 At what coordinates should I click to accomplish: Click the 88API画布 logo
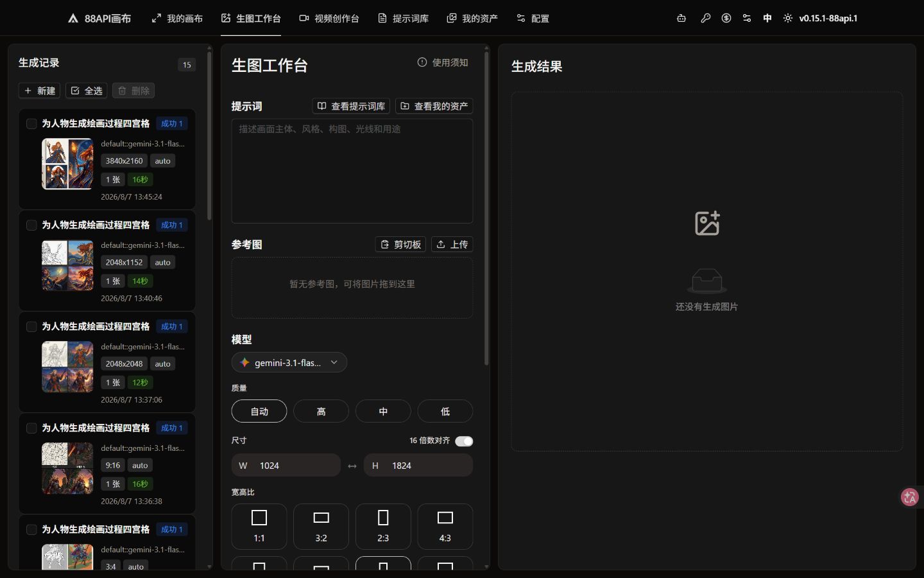99,19
